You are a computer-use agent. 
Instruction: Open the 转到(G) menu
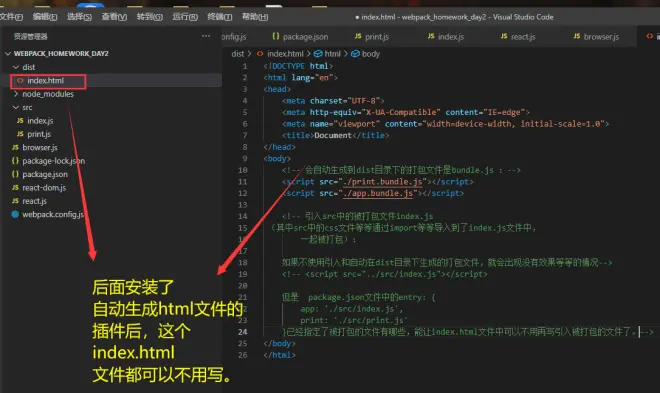tap(149, 17)
